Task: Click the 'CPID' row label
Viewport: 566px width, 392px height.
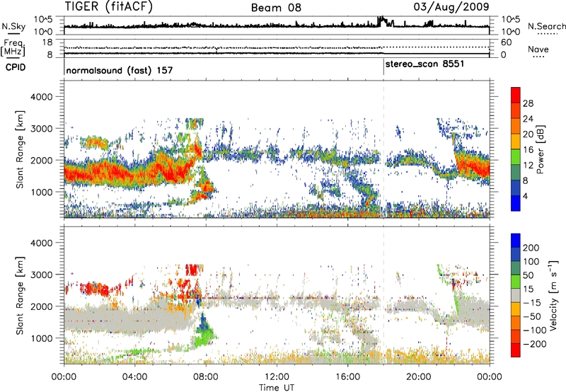Action: tap(16, 67)
